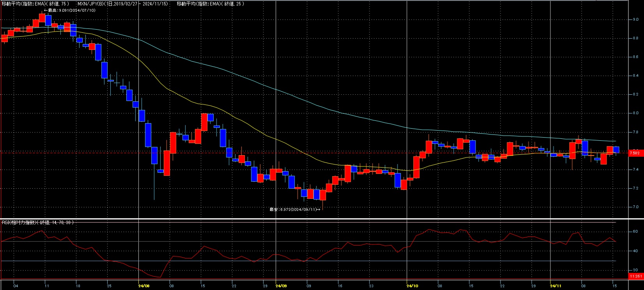Click the RSI axis value 40
The height and width of the screenshot is (290, 644).
click(x=635, y=251)
